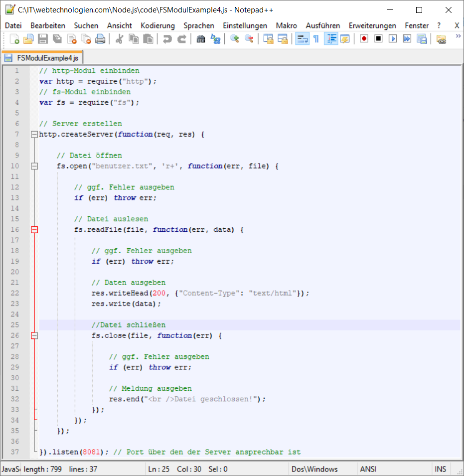Open the Makro menu
This screenshot has height=476, width=464.
286,25
